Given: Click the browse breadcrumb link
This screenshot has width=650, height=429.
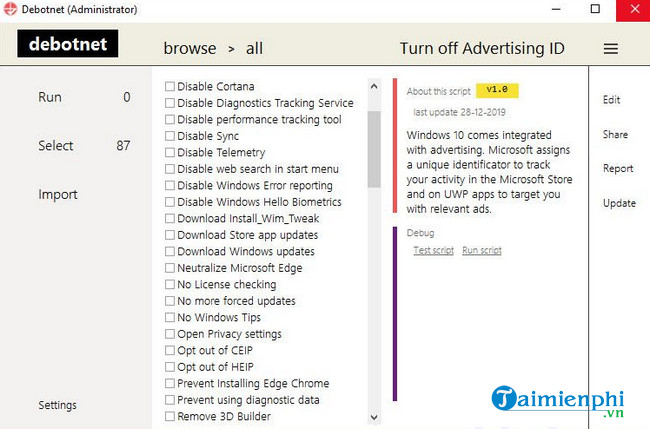Looking at the screenshot, I should (190, 48).
